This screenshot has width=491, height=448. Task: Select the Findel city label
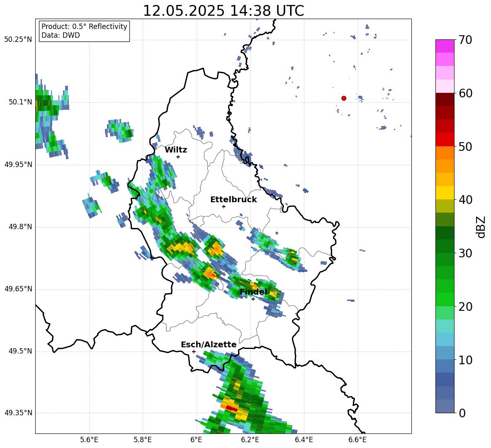(x=253, y=292)
